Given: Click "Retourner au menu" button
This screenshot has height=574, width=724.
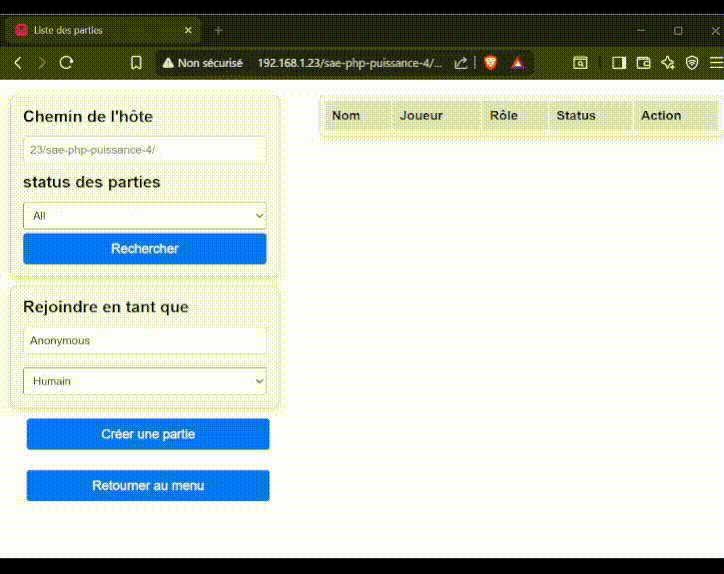Looking at the screenshot, I should pos(148,486).
